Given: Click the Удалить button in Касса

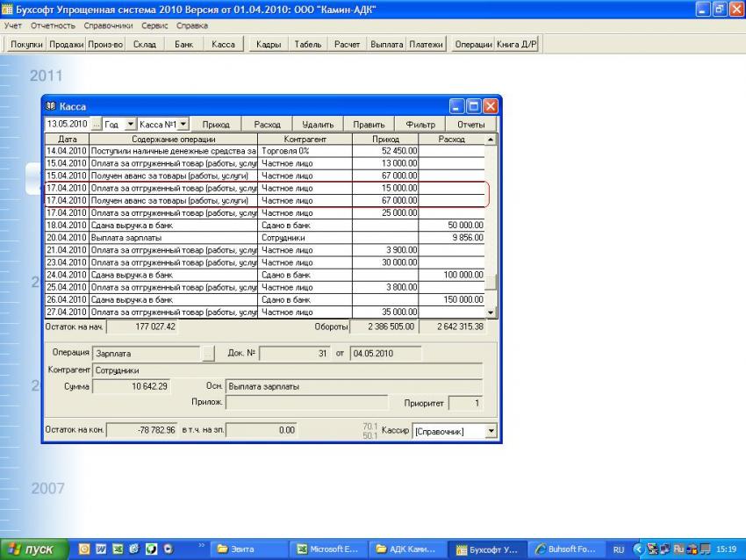Looking at the screenshot, I should tap(318, 125).
